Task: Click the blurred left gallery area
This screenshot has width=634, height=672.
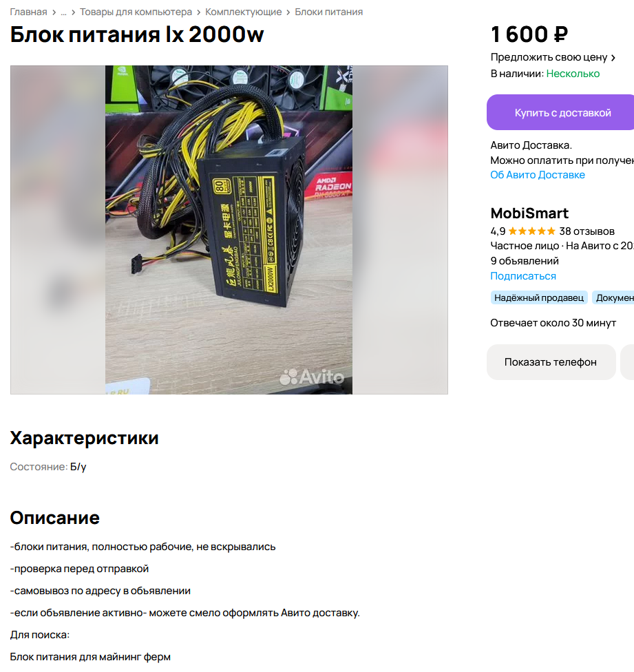Action: coord(58,230)
